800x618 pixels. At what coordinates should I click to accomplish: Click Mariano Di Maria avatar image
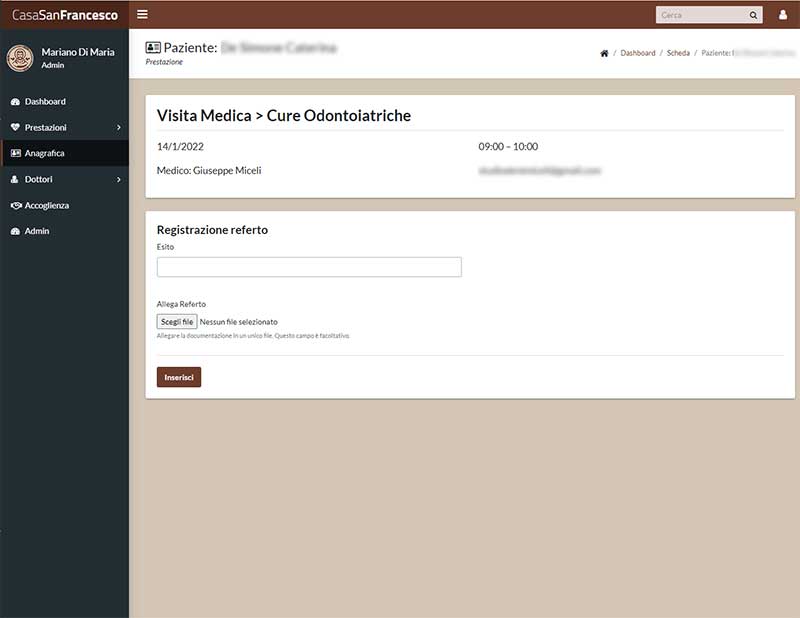[20, 58]
